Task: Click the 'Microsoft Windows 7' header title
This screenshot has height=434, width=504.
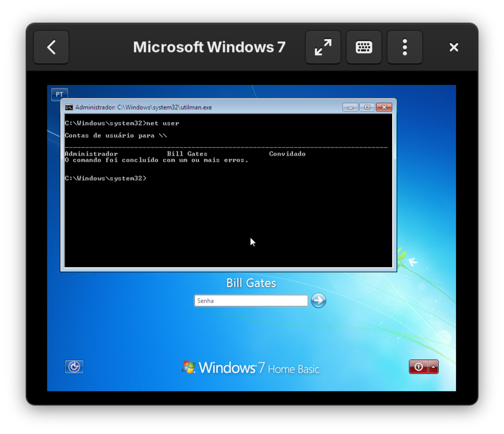Action: pos(209,47)
